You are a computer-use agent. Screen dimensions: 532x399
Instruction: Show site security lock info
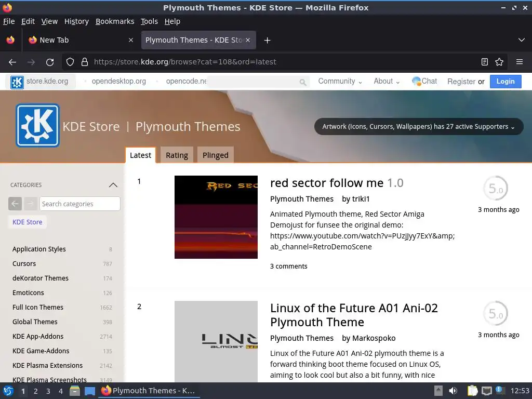[x=85, y=62]
